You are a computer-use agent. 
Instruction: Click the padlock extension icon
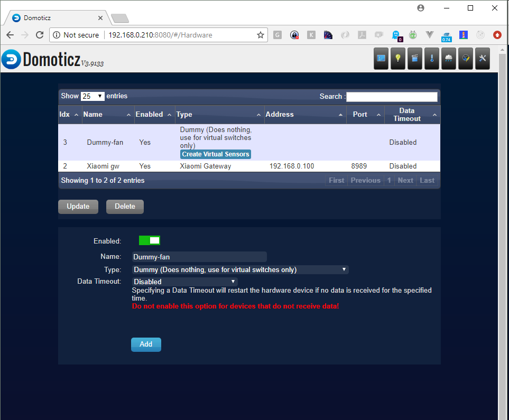(294, 35)
